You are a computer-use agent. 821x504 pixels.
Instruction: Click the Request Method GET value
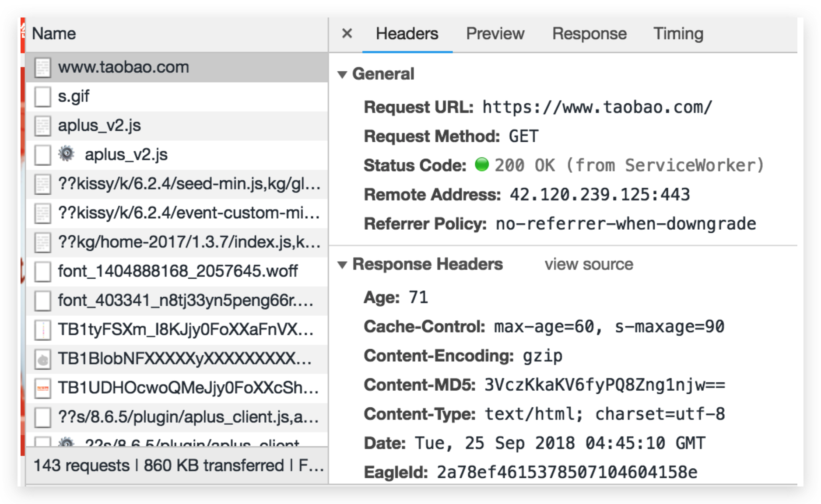[x=523, y=136]
